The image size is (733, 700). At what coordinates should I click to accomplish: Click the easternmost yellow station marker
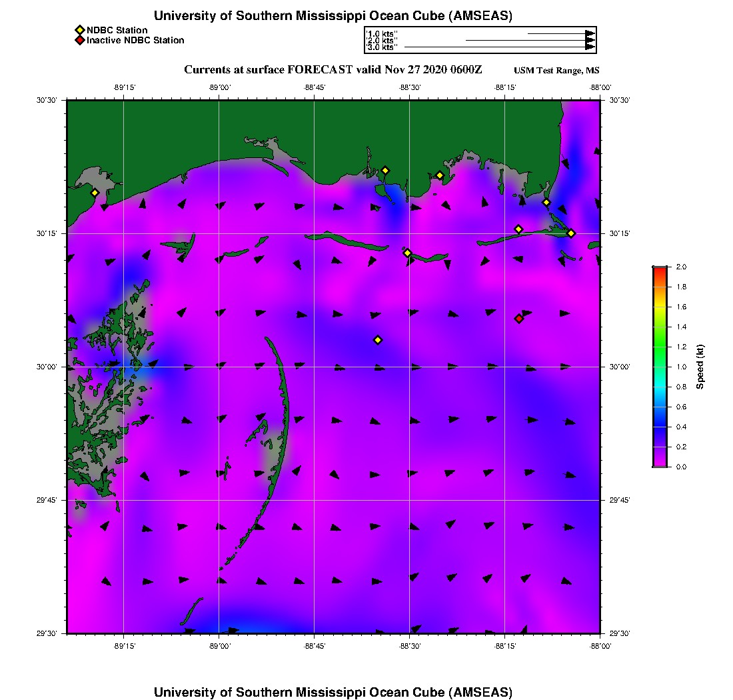point(571,233)
